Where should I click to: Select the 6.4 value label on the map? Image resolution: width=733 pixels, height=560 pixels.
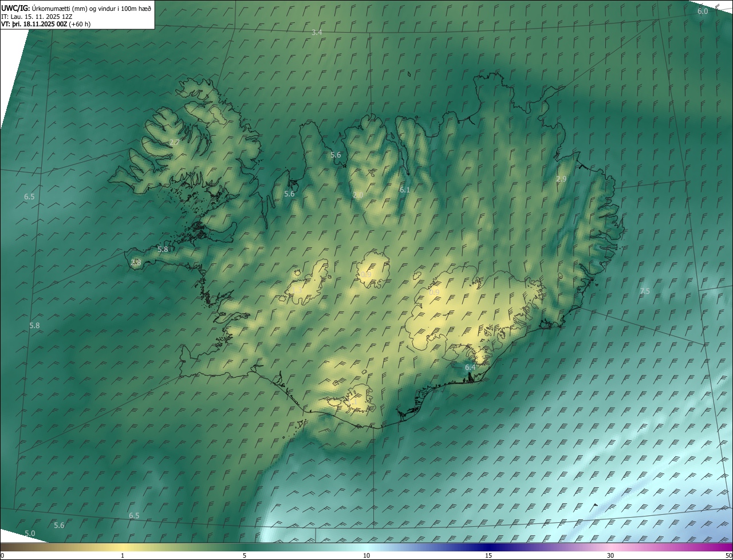point(470,367)
